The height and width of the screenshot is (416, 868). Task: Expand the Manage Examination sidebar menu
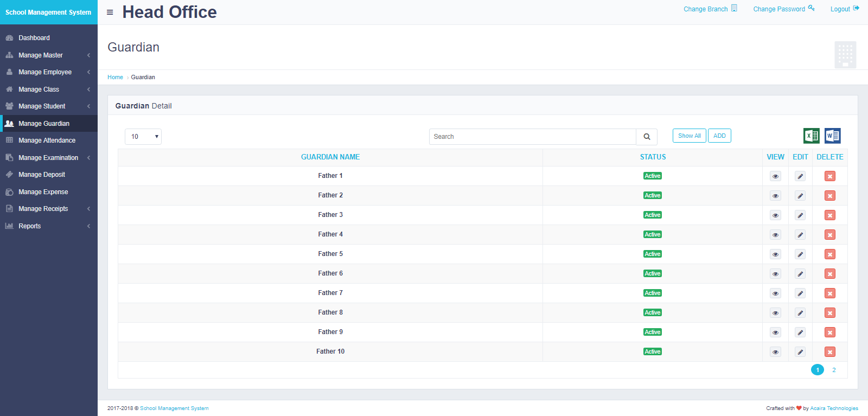tap(48, 158)
